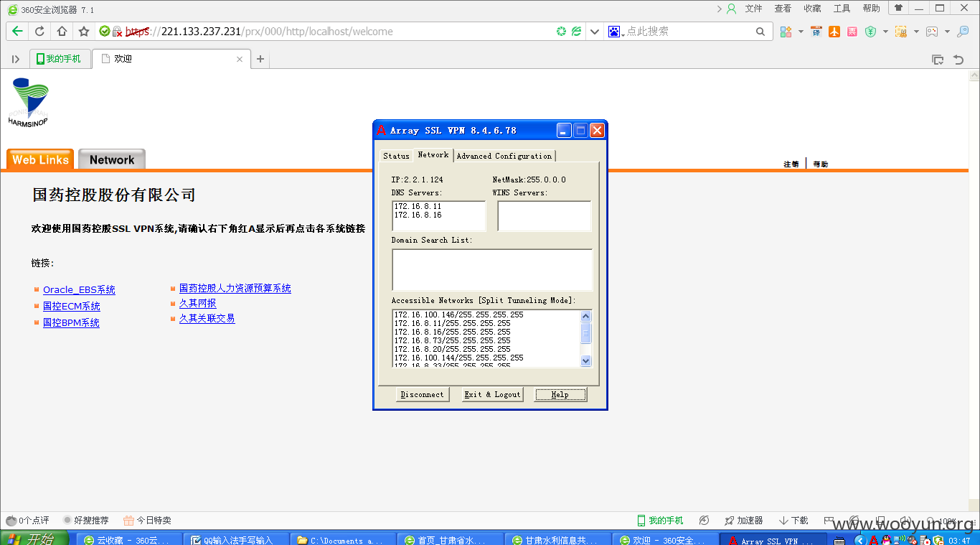This screenshot has width=980, height=545.
Task: Reload the page with the refresh icon
Action: 40,32
